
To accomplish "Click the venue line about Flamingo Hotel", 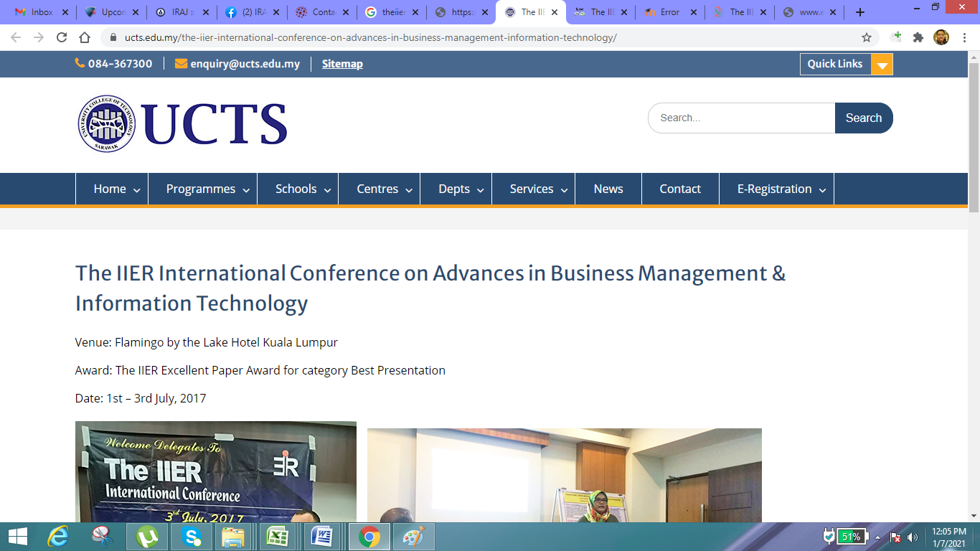I will [207, 342].
